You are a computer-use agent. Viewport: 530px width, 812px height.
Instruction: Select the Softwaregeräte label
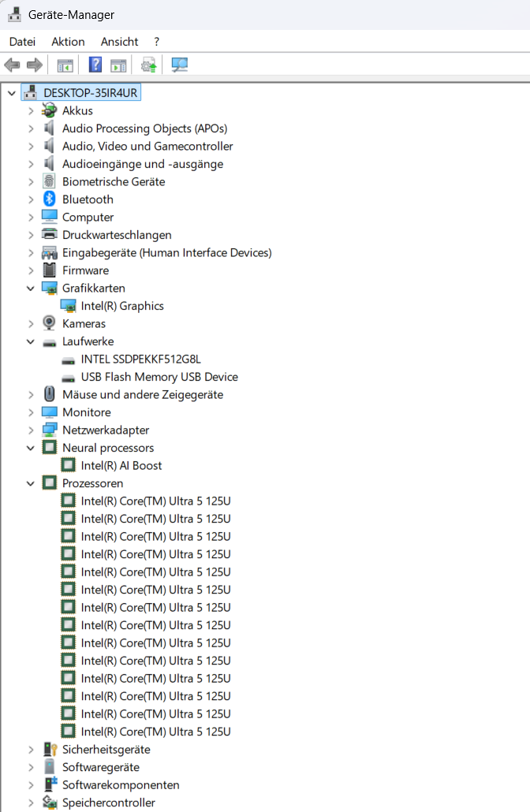[101, 767]
